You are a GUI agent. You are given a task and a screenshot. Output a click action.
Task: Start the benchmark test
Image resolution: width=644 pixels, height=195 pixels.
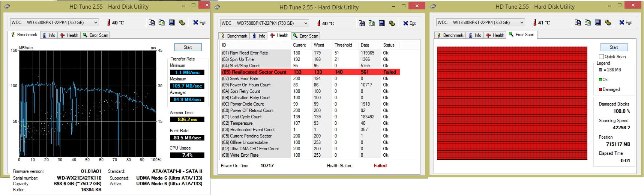tap(188, 47)
